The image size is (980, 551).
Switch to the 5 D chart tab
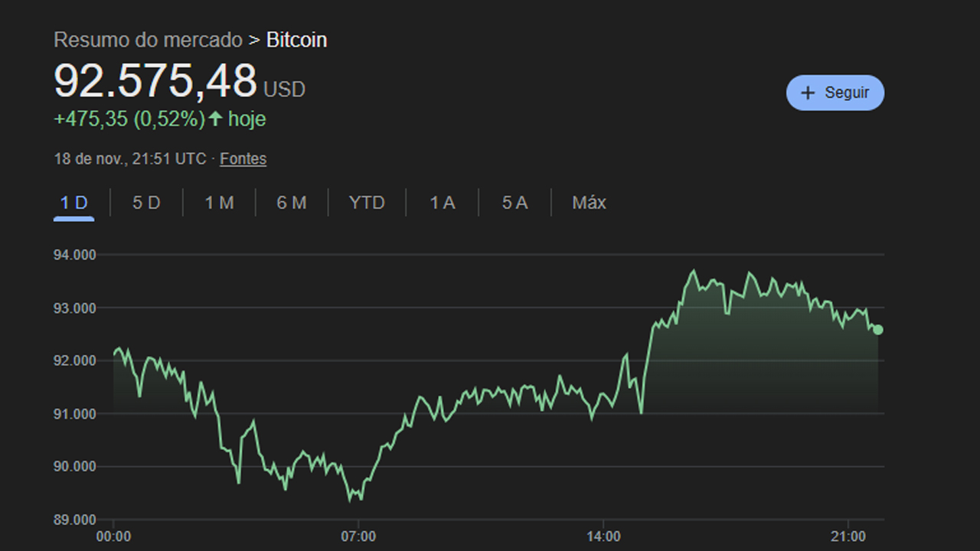pyautogui.click(x=146, y=203)
